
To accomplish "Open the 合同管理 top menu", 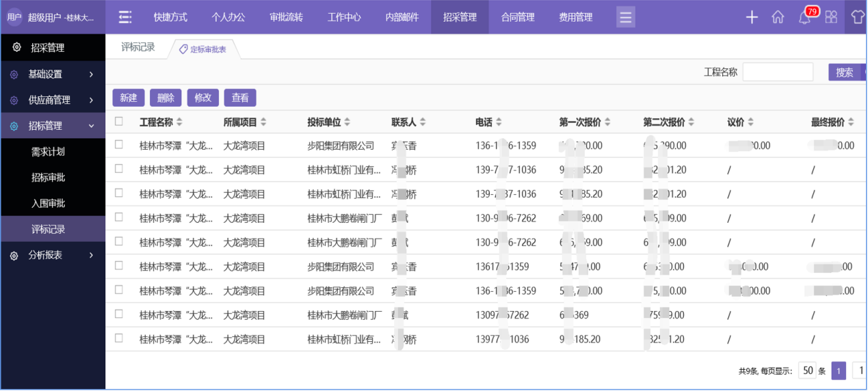I will click(518, 17).
